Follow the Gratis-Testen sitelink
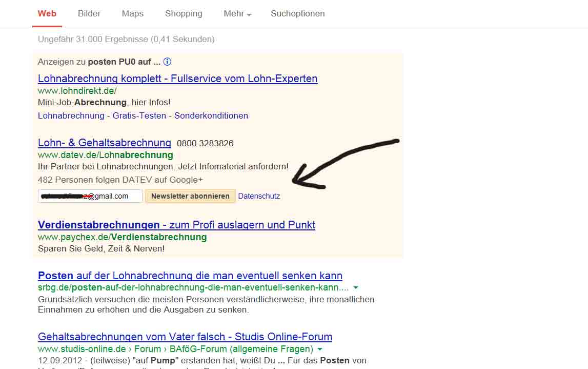Viewport: 588px width, 369px height. tap(139, 115)
